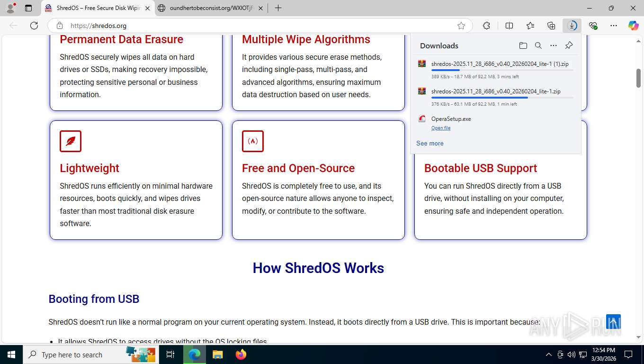Open Windows Start menu
This screenshot has width=644, height=364.
(11, 355)
